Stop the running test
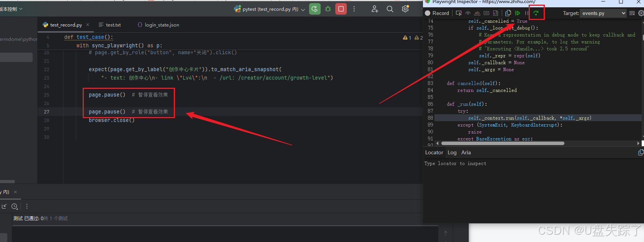 [341, 9]
